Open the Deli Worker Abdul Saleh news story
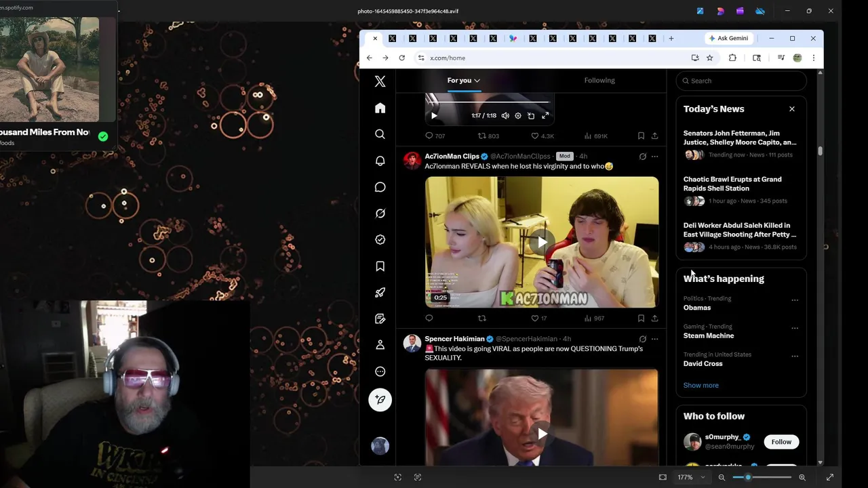The height and width of the screenshot is (488, 868). [740, 230]
